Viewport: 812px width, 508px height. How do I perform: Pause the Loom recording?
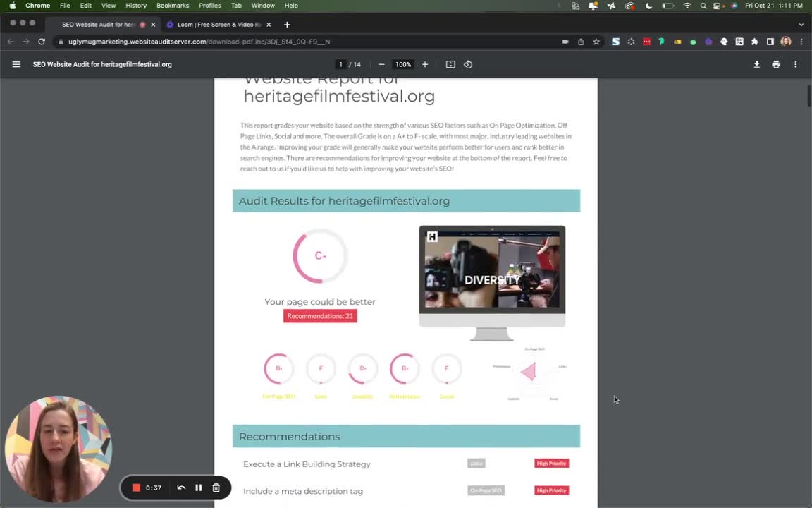pyautogui.click(x=198, y=488)
